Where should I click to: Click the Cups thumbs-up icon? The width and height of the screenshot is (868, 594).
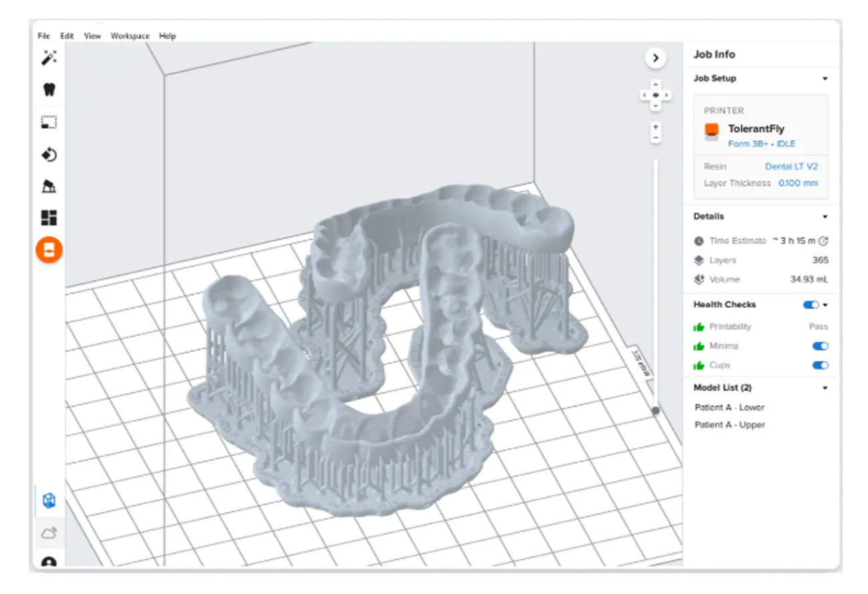coord(699,366)
